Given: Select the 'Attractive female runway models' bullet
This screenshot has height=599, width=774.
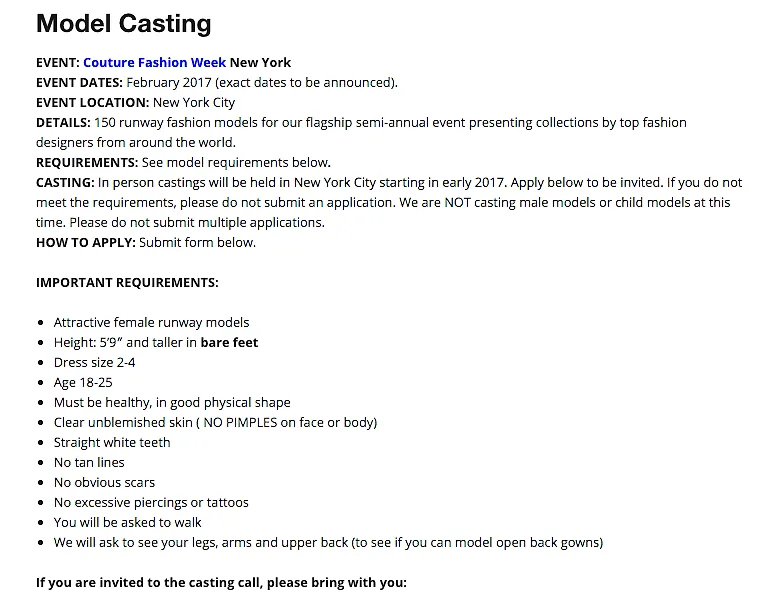Looking at the screenshot, I should click(x=152, y=322).
